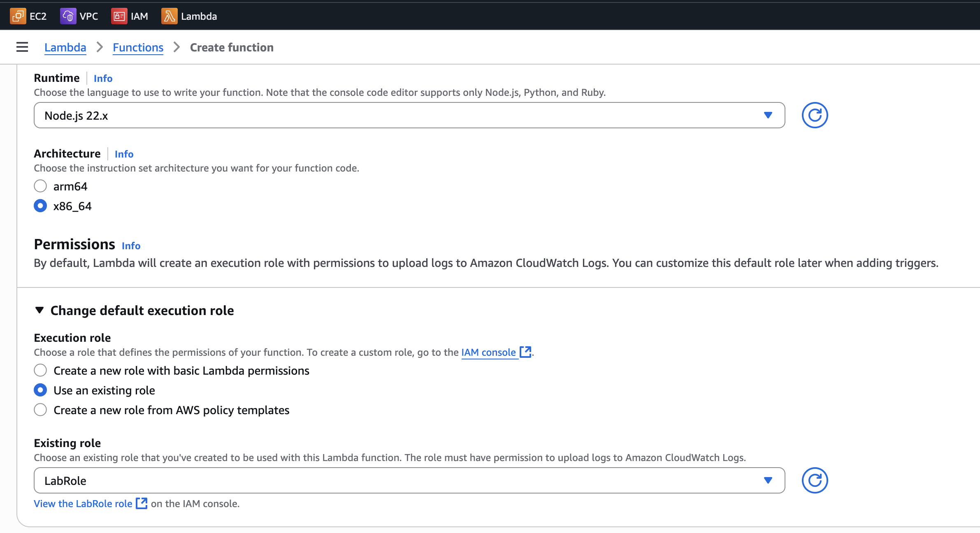Open the Info link next to Permissions
This screenshot has width=980, height=533.
coord(131,246)
